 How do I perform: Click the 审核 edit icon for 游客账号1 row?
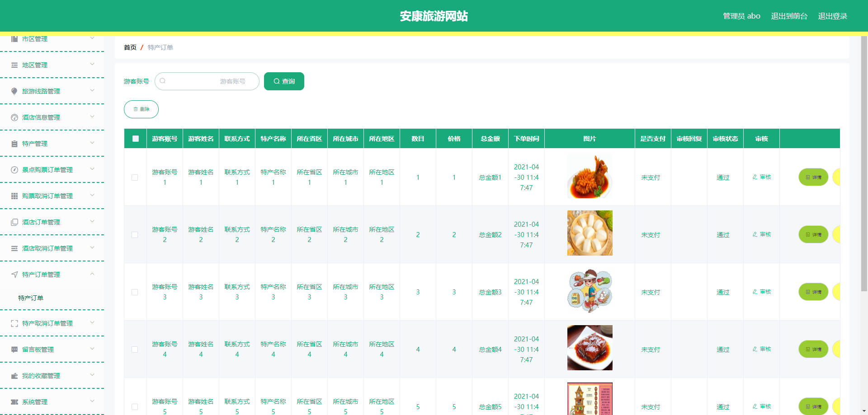755,177
